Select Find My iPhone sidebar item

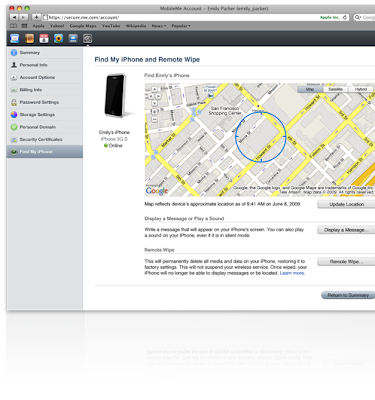(45, 152)
